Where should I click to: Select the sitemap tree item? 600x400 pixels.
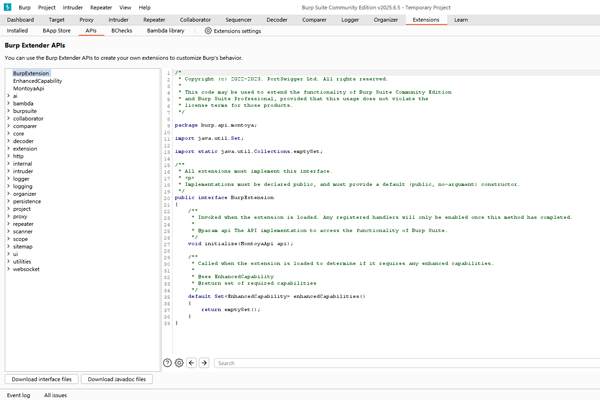23,247
